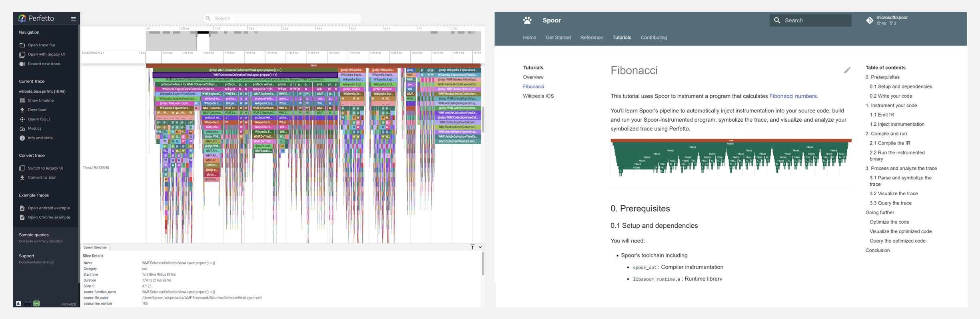
Task: Jump to 0. Prerequisites in contents
Action: click(x=882, y=77)
